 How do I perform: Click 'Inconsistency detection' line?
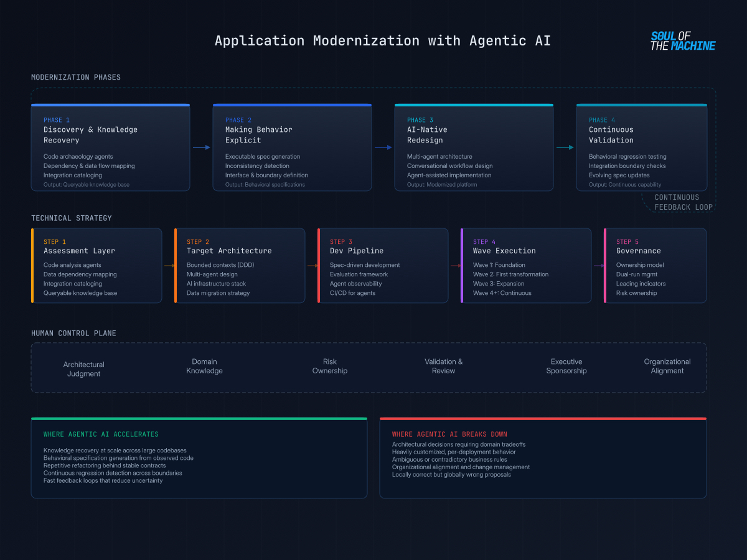click(257, 166)
